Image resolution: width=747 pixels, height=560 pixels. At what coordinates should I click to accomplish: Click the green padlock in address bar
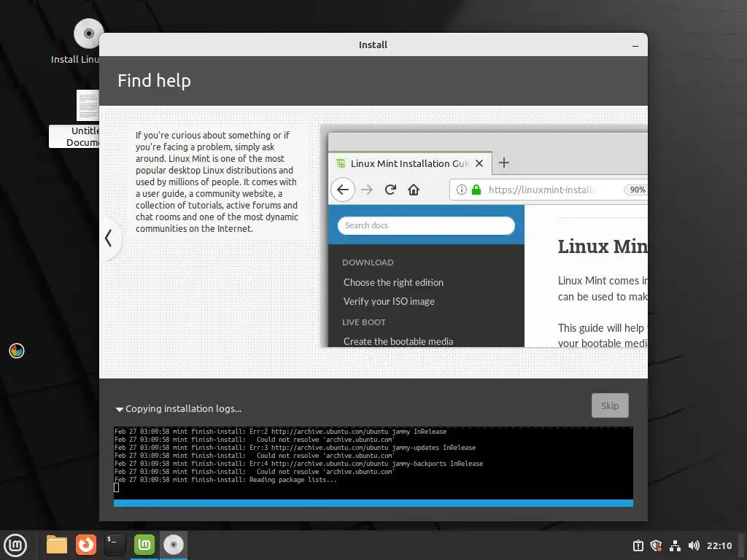476,190
